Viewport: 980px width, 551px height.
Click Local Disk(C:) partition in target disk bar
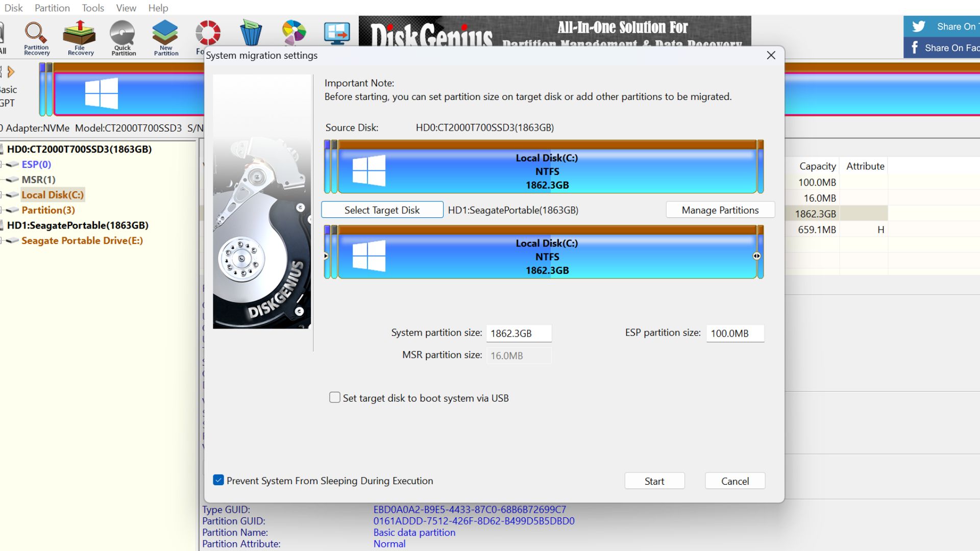coord(547,252)
